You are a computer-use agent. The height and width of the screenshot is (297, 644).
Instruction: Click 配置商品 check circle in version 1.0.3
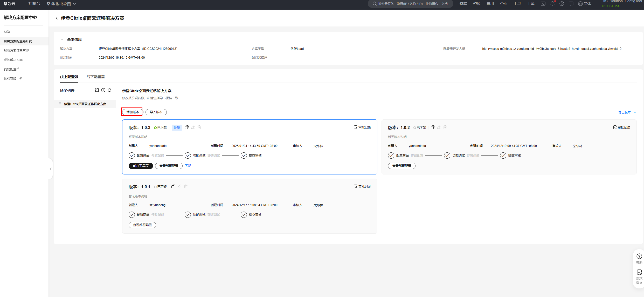(x=132, y=155)
